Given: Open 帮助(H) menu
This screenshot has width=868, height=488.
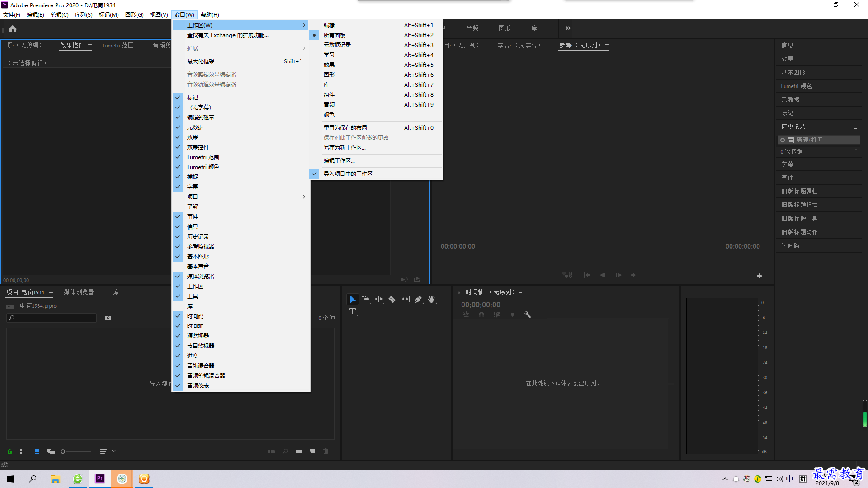Looking at the screenshot, I should (x=210, y=15).
